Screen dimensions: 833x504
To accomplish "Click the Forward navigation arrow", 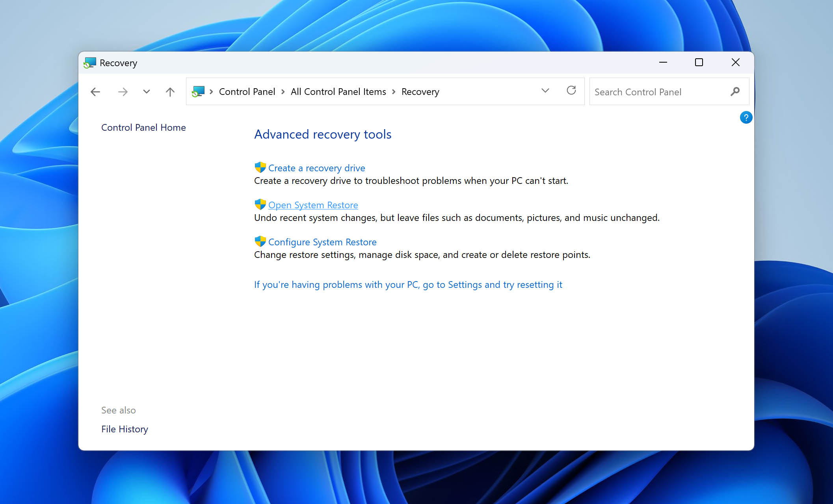I will point(123,91).
